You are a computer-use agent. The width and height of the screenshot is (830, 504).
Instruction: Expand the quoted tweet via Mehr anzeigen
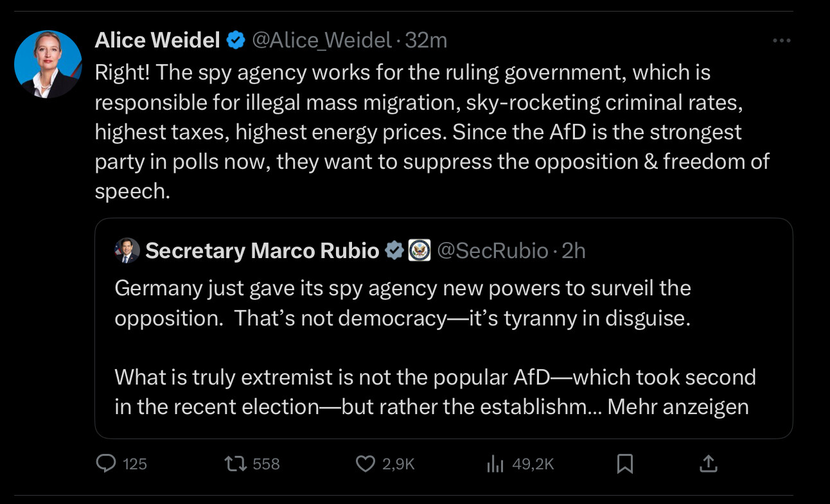(678, 407)
